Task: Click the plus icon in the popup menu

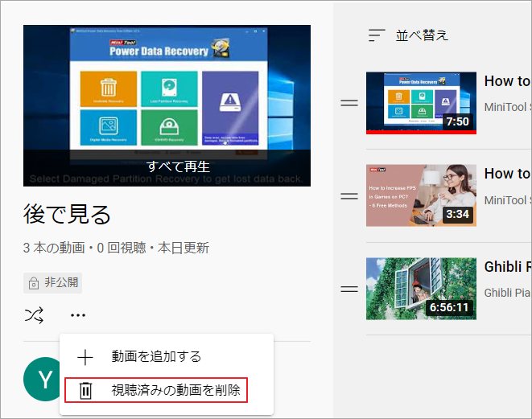Action: point(85,357)
